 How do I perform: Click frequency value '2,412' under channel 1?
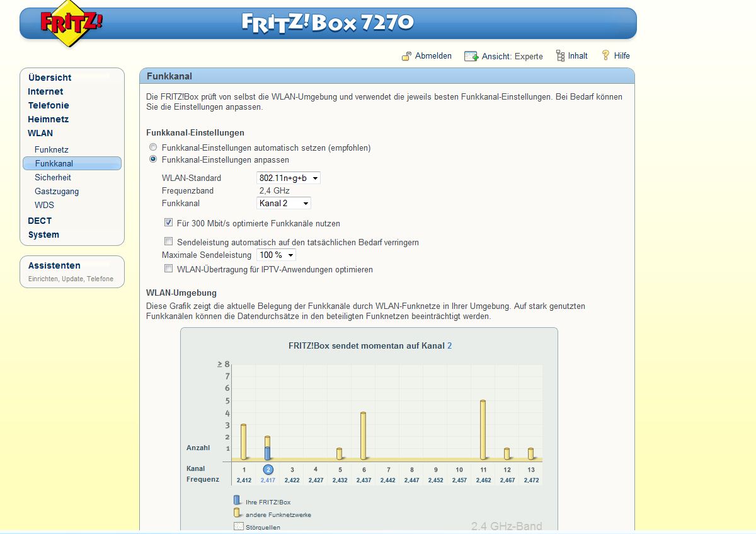[x=244, y=480]
